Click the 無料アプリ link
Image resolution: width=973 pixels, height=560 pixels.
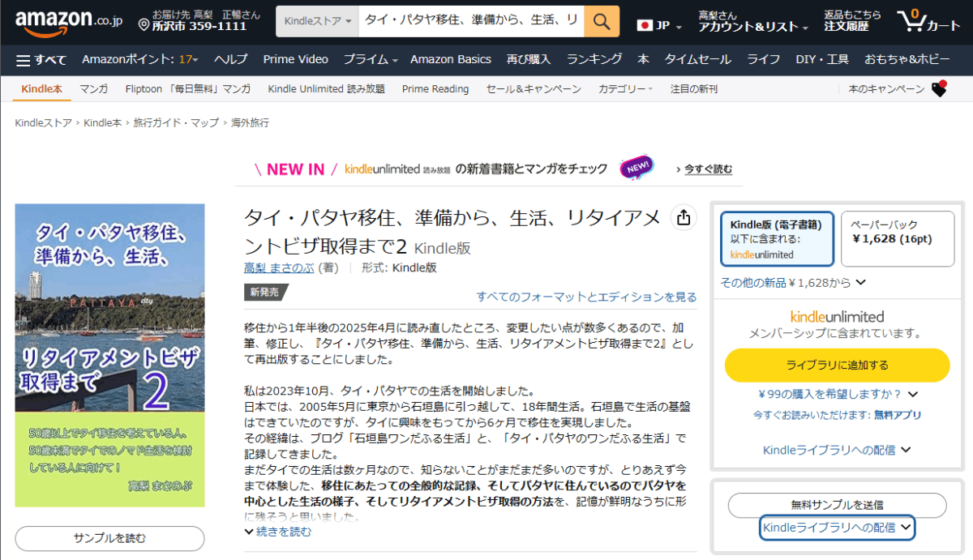pyautogui.click(x=898, y=414)
